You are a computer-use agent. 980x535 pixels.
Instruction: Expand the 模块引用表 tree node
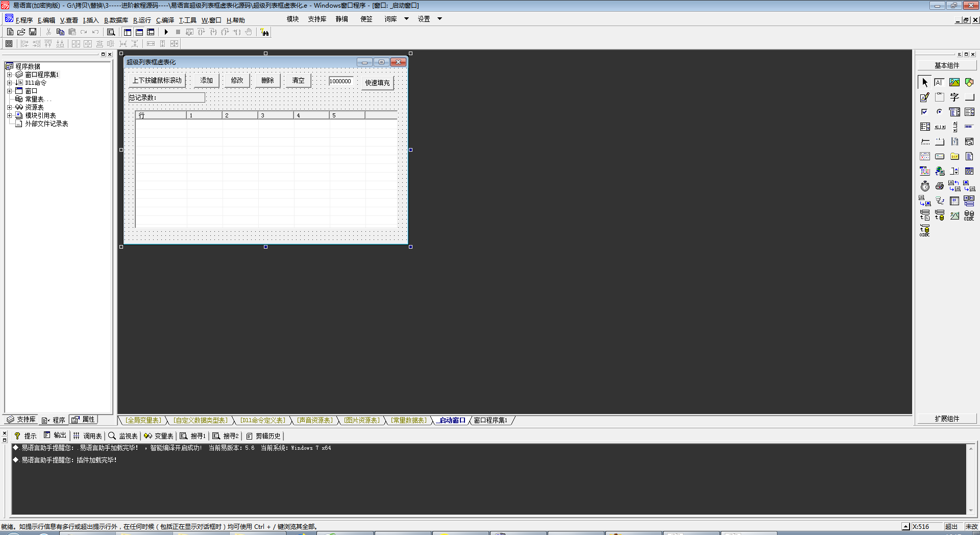coord(9,115)
